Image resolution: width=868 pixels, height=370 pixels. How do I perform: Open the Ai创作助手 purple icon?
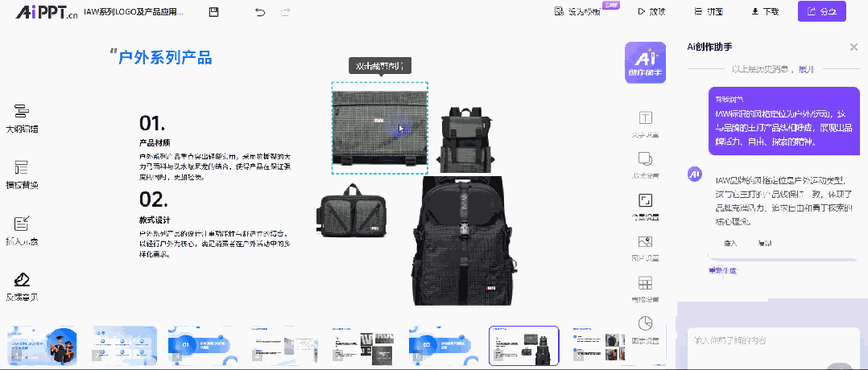pos(646,63)
